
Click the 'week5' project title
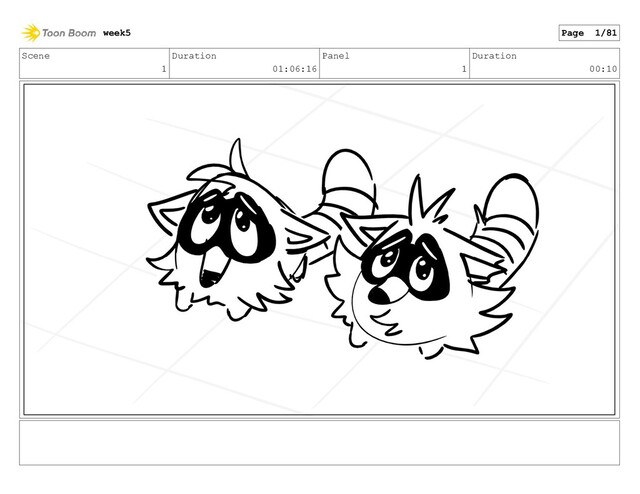(117, 33)
